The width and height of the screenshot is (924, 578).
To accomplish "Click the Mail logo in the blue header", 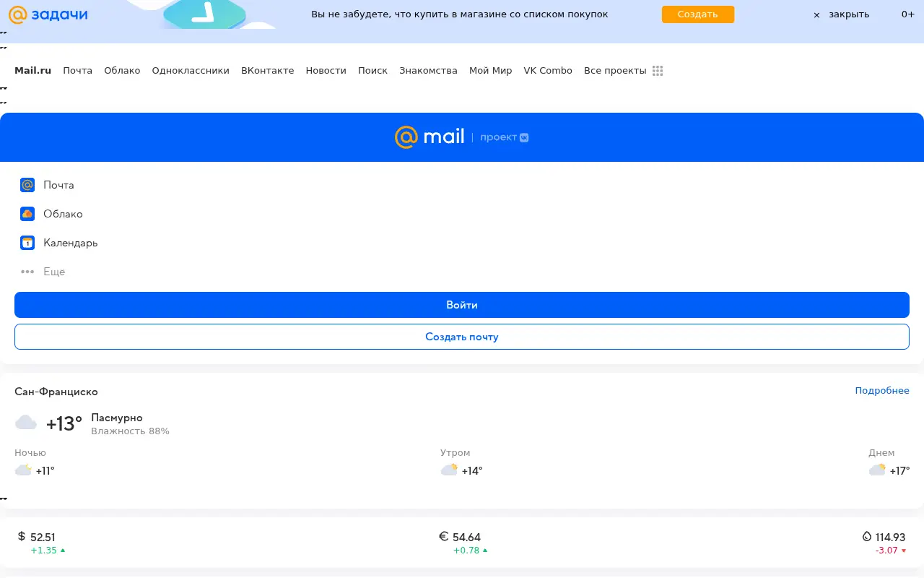I will coord(430,137).
